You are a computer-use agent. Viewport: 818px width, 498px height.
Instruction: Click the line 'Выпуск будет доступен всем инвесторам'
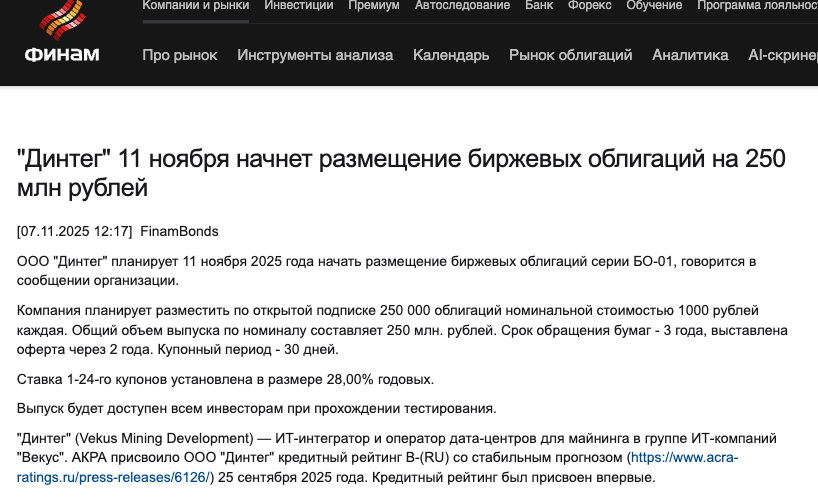257,408
